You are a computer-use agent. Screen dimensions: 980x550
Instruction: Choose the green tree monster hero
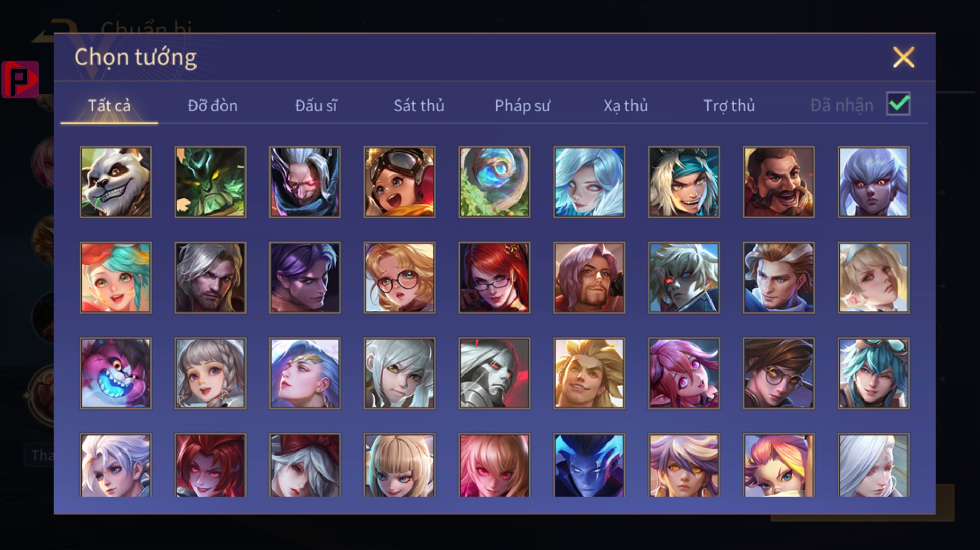coord(210,182)
